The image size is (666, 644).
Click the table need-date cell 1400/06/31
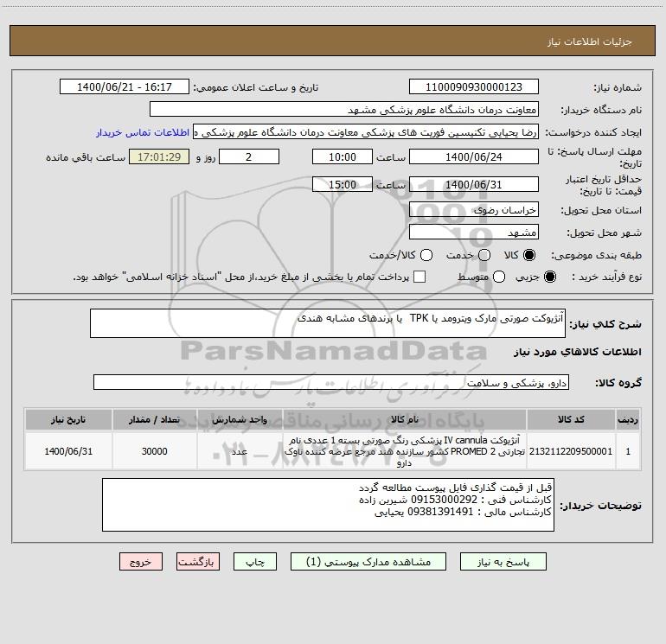coord(68,451)
